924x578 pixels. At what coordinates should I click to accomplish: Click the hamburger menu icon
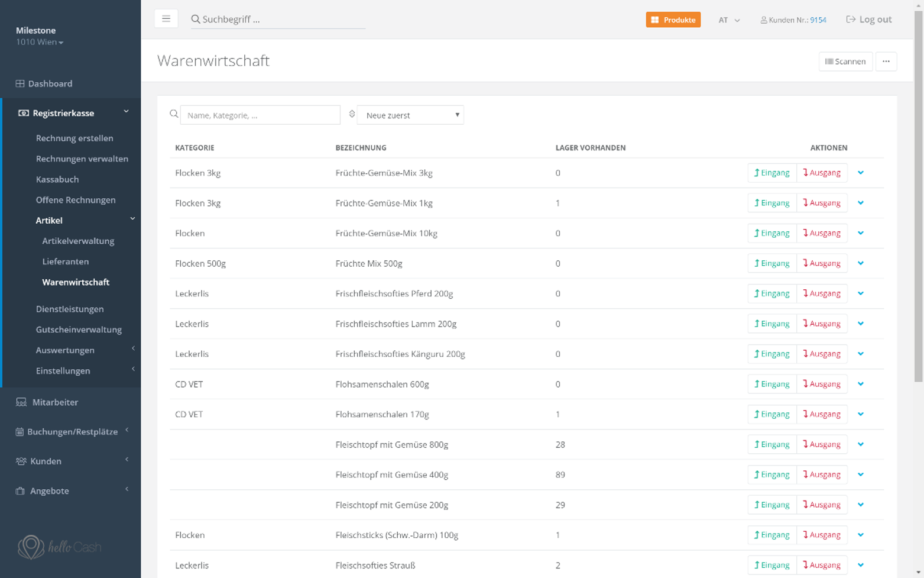tap(166, 19)
